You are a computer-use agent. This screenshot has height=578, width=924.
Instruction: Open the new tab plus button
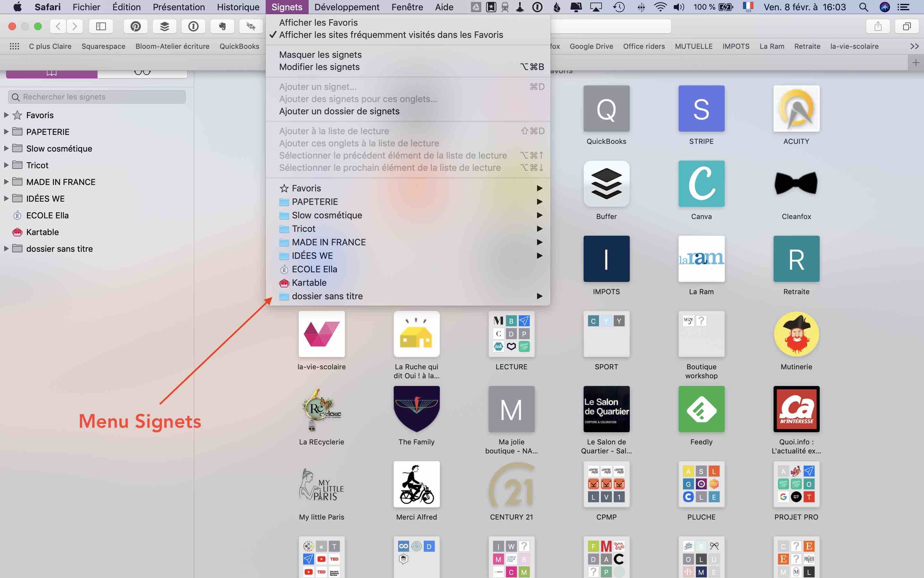coord(915,63)
